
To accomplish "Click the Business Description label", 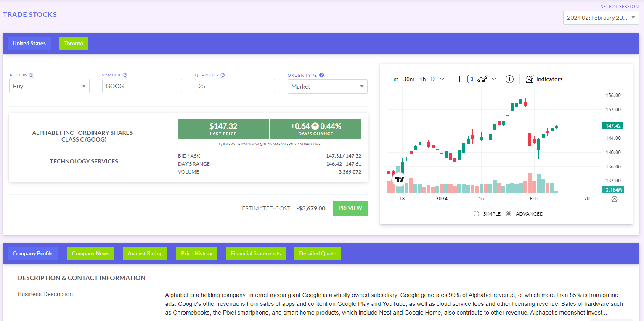I will point(45,294).
